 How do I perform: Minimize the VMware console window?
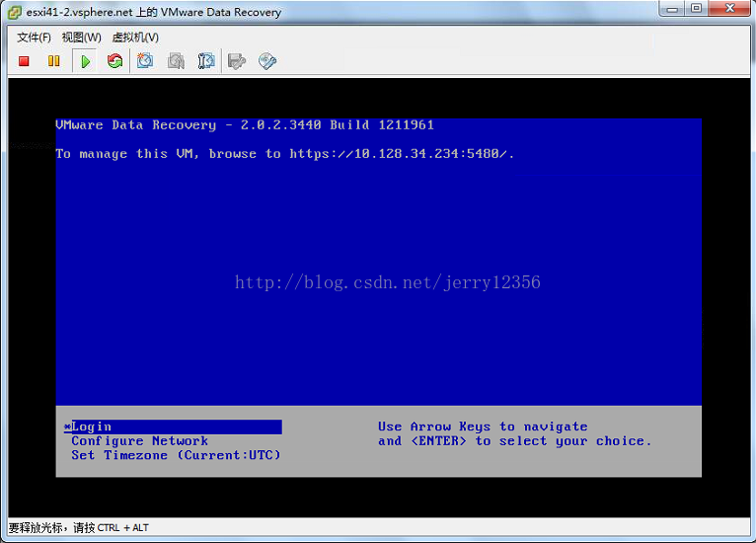(x=672, y=8)
